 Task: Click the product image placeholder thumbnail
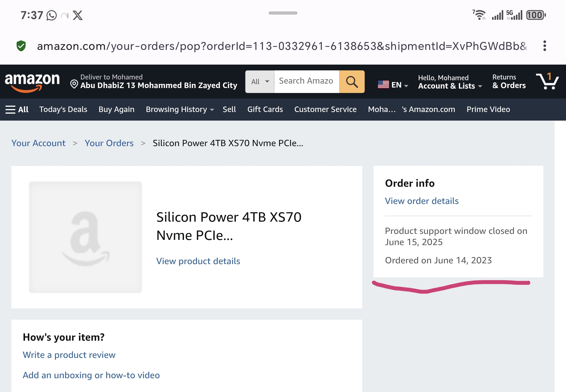tap(85, 237)
